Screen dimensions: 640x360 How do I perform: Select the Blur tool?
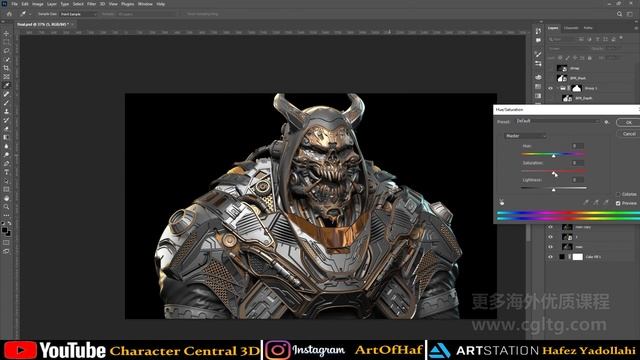coord(6,146)
